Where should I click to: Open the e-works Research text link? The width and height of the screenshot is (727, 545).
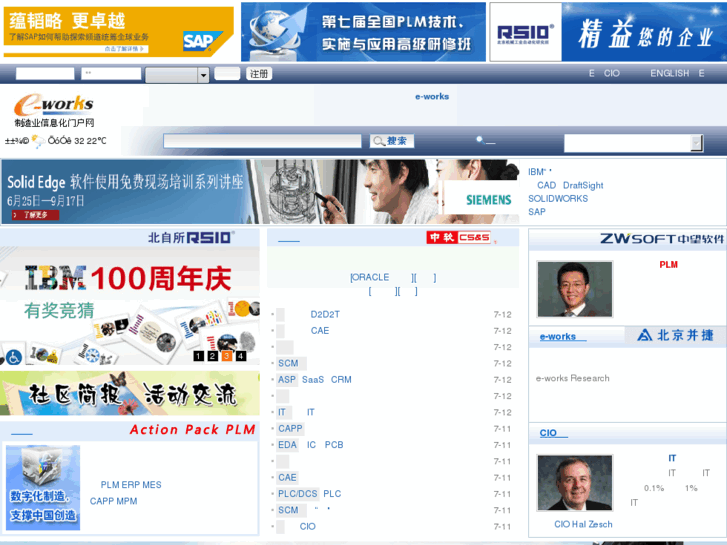pyautogui.click(x=573, y=378)
